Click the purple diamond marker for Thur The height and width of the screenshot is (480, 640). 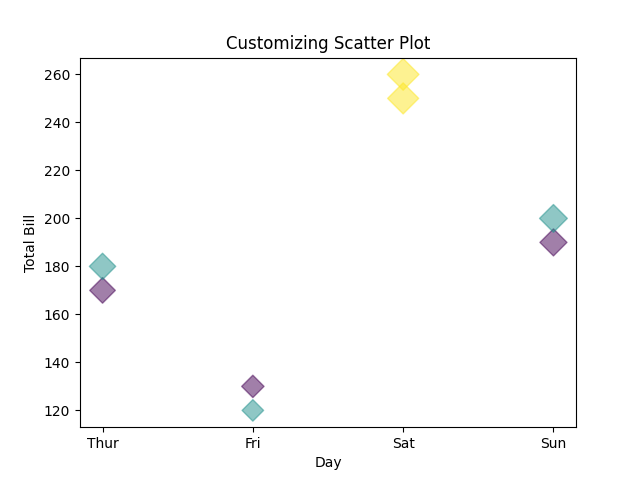(102, 291)
